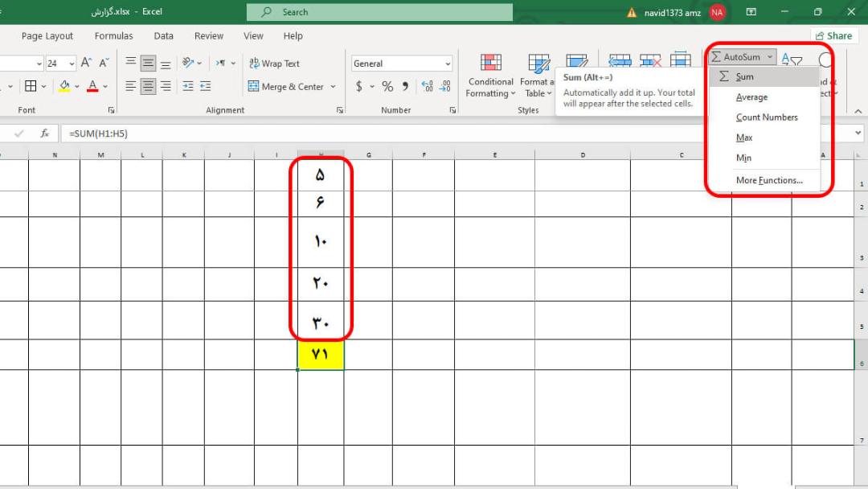
Task: Click the Accounting Number Format dollar icon
Action: [x=359, y=86]
